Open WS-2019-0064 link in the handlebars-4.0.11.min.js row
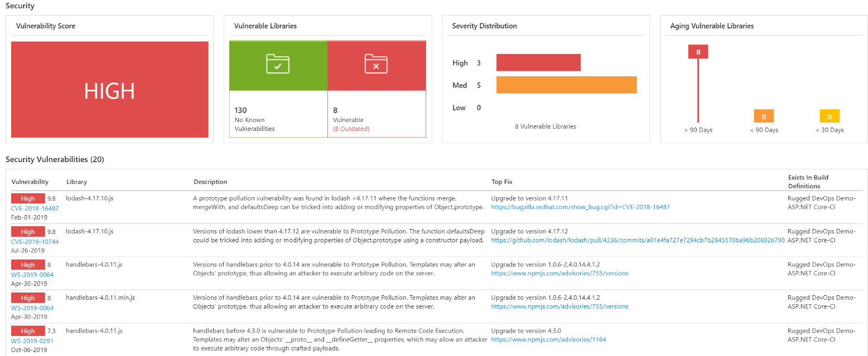Viewport: 868px width, 356px height. (x=32, y=308)
